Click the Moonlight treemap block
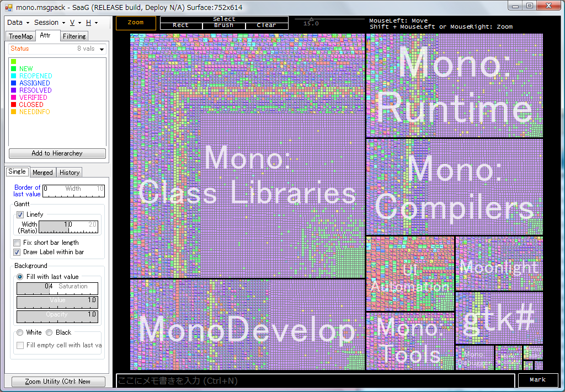 coord(499,264)
